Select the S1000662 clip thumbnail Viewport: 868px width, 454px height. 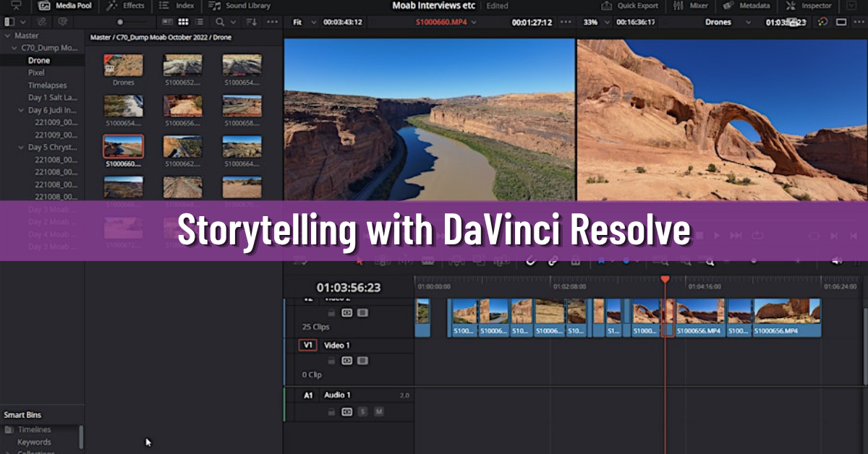coord(182,146)
